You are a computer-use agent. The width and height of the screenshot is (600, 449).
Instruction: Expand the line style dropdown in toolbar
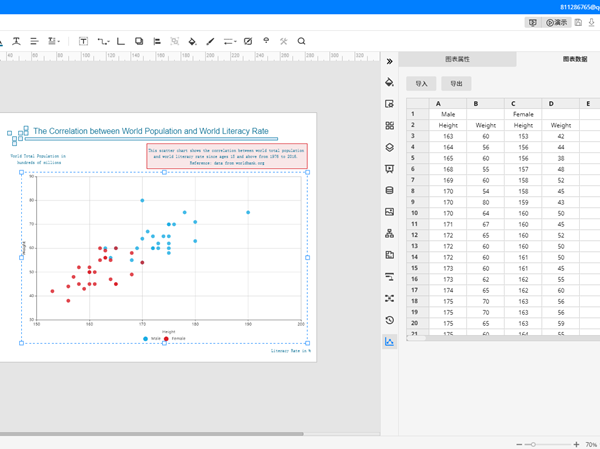pyautogui.click(x=230, y=41)
